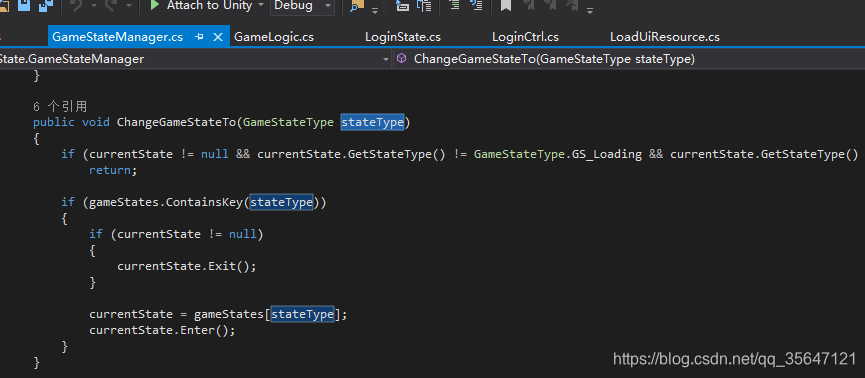Open the bookmark toolbar overflow arrow

(x=590, y=10)
